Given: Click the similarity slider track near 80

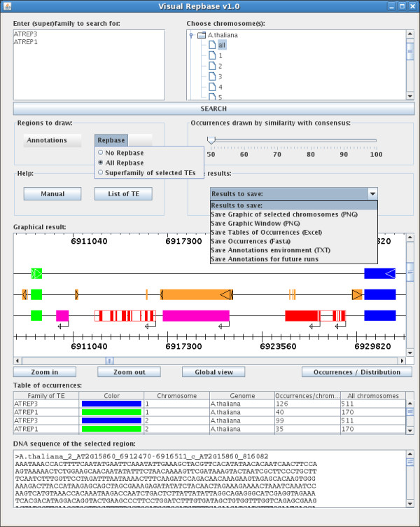Looking at the screenshot, I should click(311, 140).
